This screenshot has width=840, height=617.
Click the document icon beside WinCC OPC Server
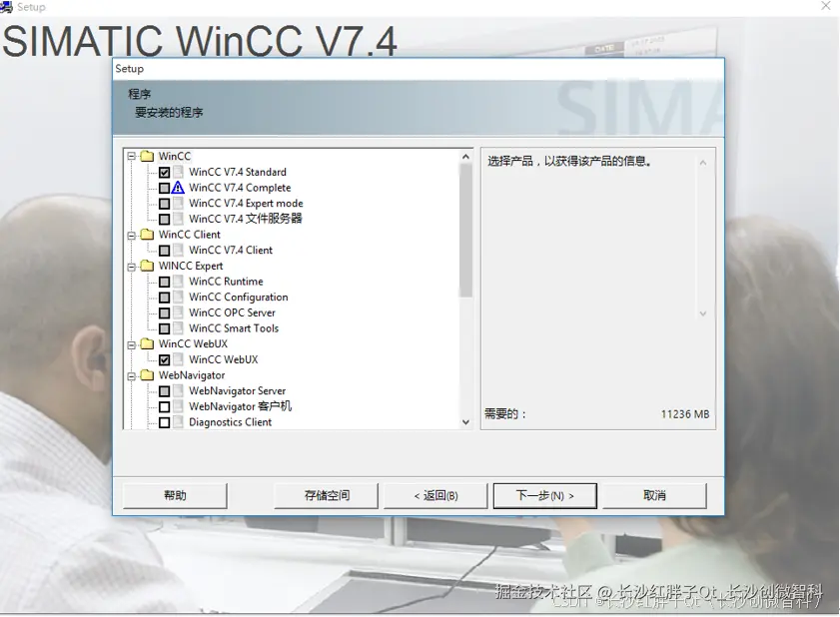178,312
